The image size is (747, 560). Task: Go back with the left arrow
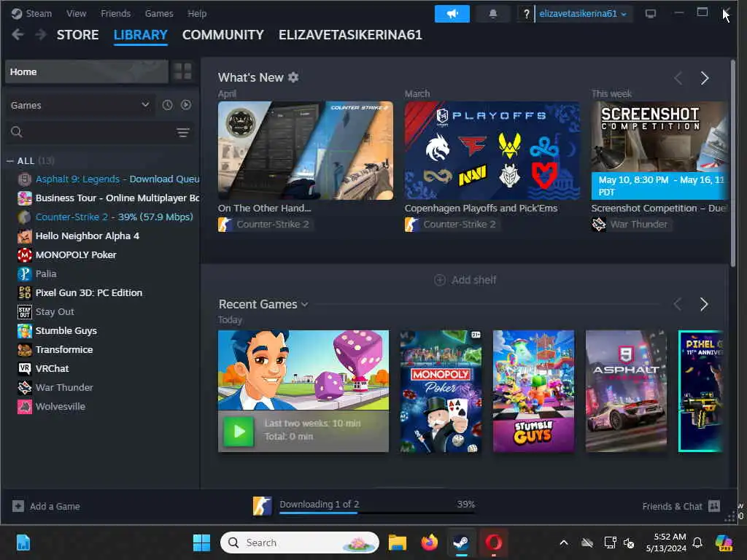18,35
